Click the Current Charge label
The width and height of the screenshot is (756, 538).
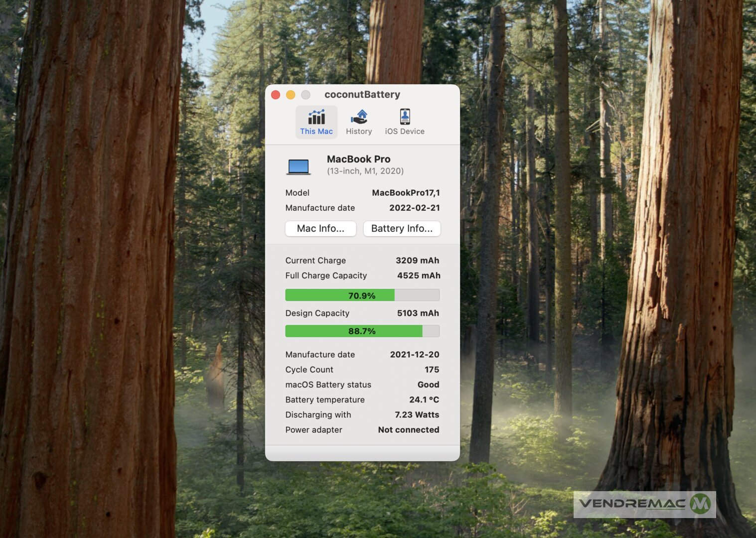click(x=315, y=261)
